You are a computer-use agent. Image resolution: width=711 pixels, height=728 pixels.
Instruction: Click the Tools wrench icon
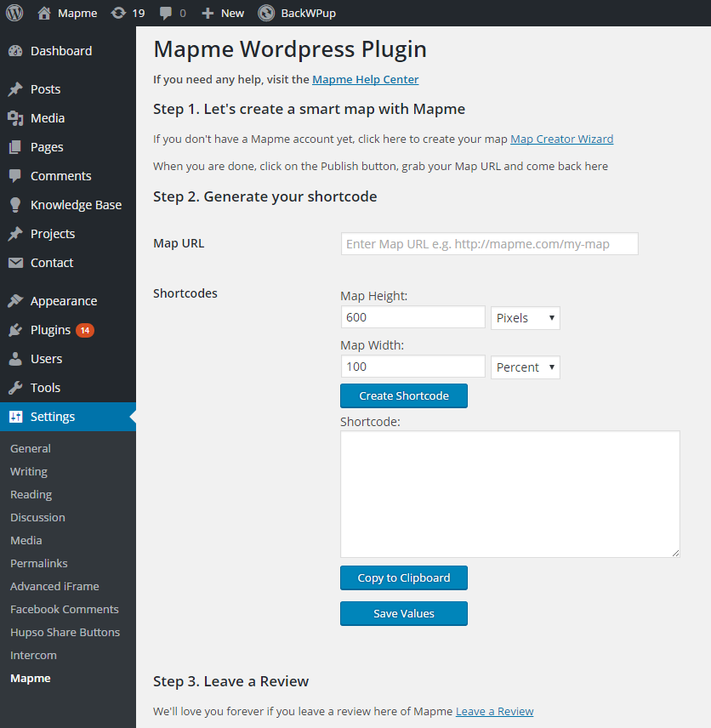click(15, 388)
